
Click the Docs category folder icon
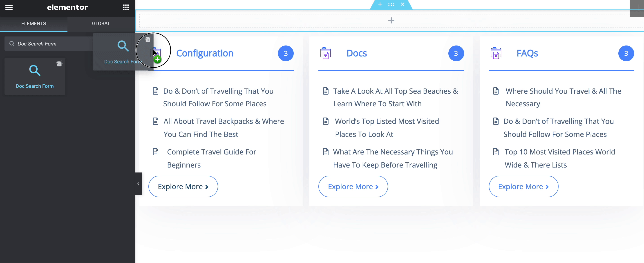[x=326, y=53]
